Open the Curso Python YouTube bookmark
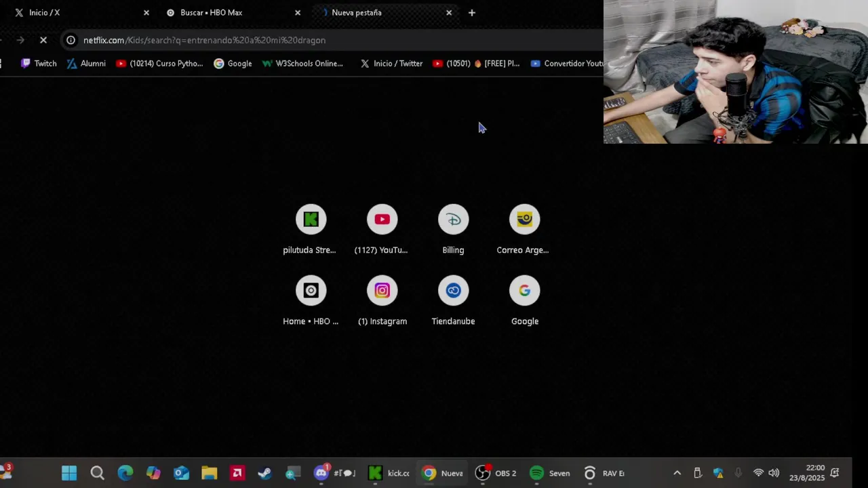 pos(159,63)
